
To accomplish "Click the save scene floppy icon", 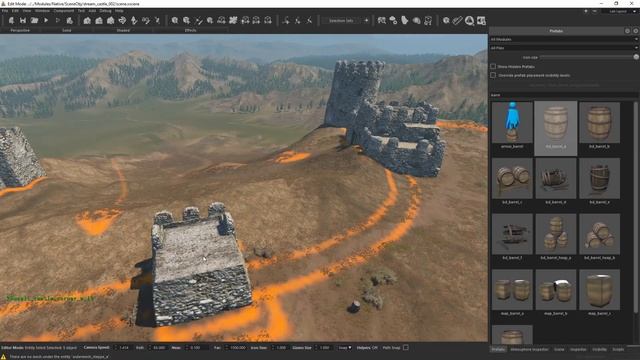I will (23, 20).
